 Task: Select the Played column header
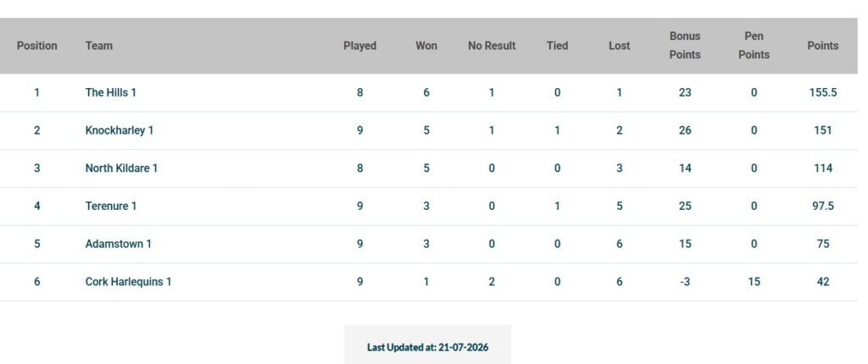click(359, 46)
